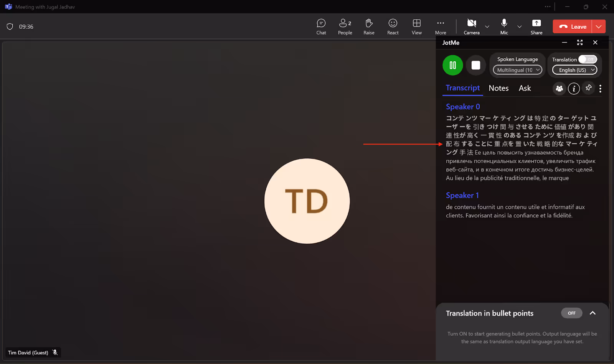The width and height of the screenshot is (614, 364).
Task: Expand mic options chevron
Action: (519, 27)
